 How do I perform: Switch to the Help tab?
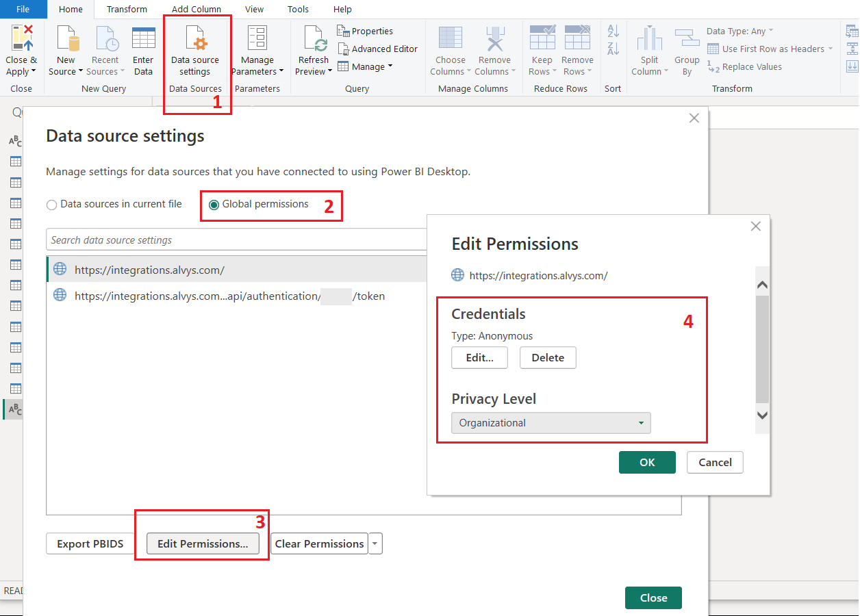342,9
